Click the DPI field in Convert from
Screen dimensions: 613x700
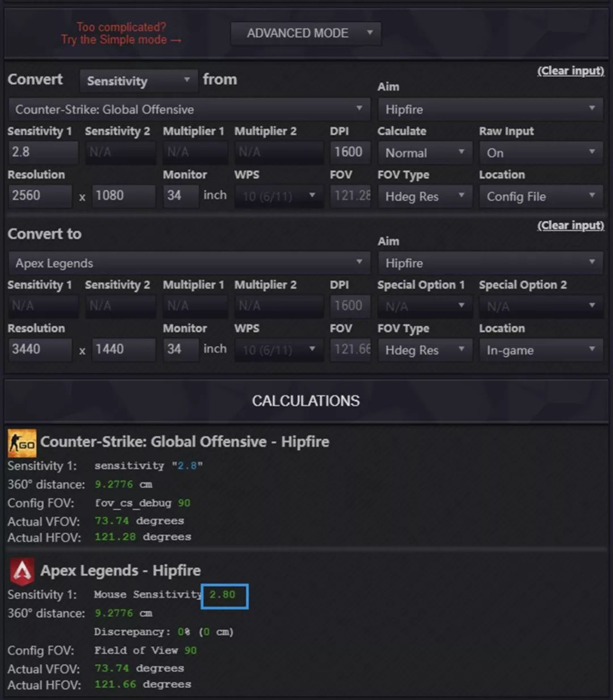(350, 152)
